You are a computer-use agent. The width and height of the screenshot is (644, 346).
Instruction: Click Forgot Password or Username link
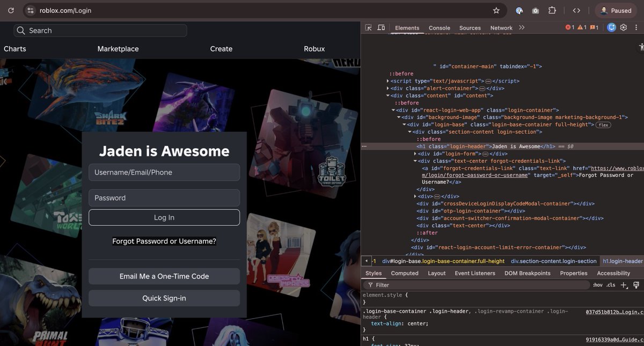pyautogui.click(x=164, y=241)
